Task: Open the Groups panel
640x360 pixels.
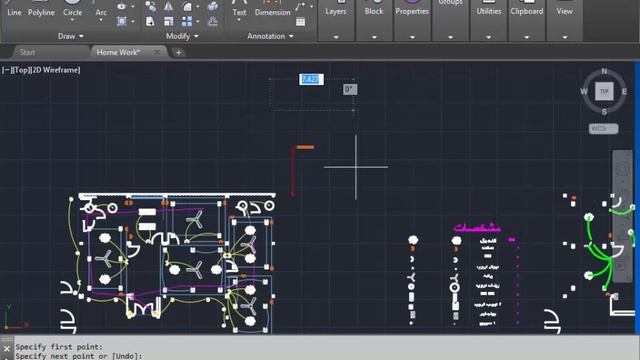Action: [x=450, y=19]
